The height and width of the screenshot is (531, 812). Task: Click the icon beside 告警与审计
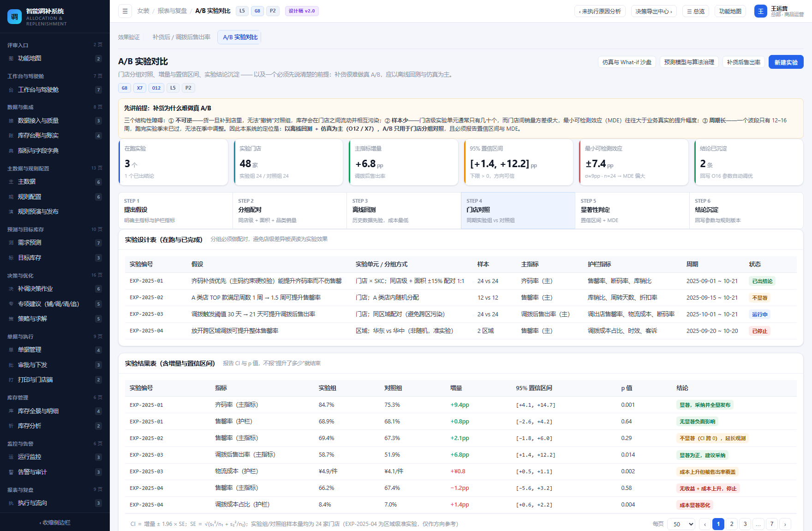point(11,472)
